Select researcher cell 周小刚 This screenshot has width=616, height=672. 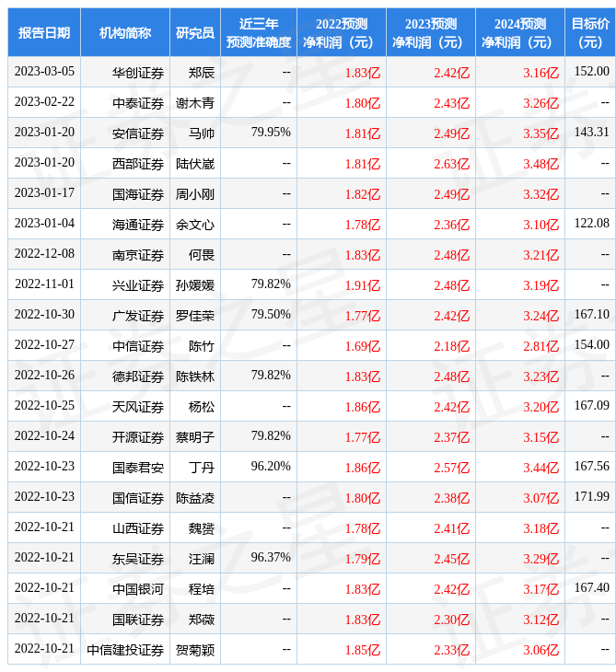[x=195, y=194]
